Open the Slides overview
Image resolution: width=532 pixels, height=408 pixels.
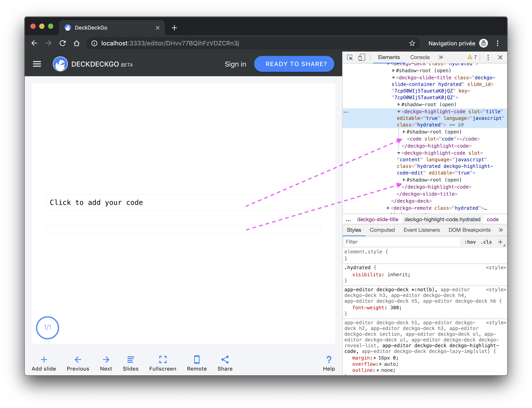131,363
